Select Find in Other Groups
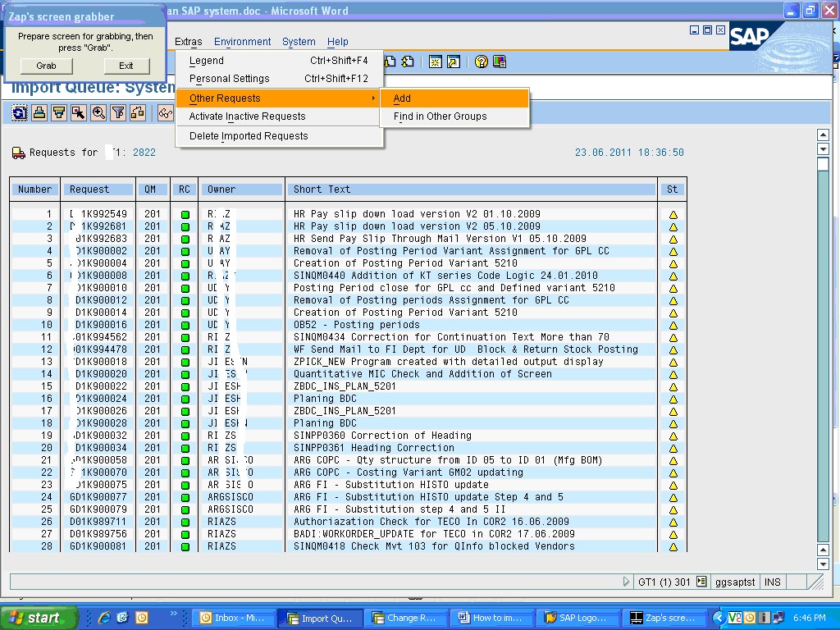Screen dimensions: 840x630 coord(454,116)
